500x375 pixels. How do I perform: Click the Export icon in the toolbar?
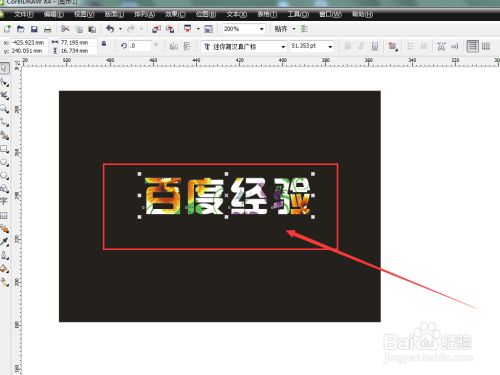[170, 29]
